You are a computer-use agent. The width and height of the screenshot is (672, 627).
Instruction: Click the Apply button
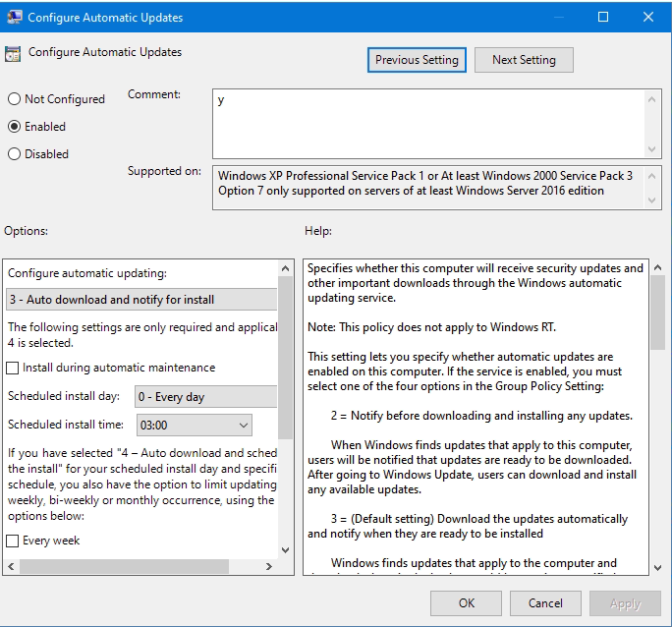[x=625, y=603]
